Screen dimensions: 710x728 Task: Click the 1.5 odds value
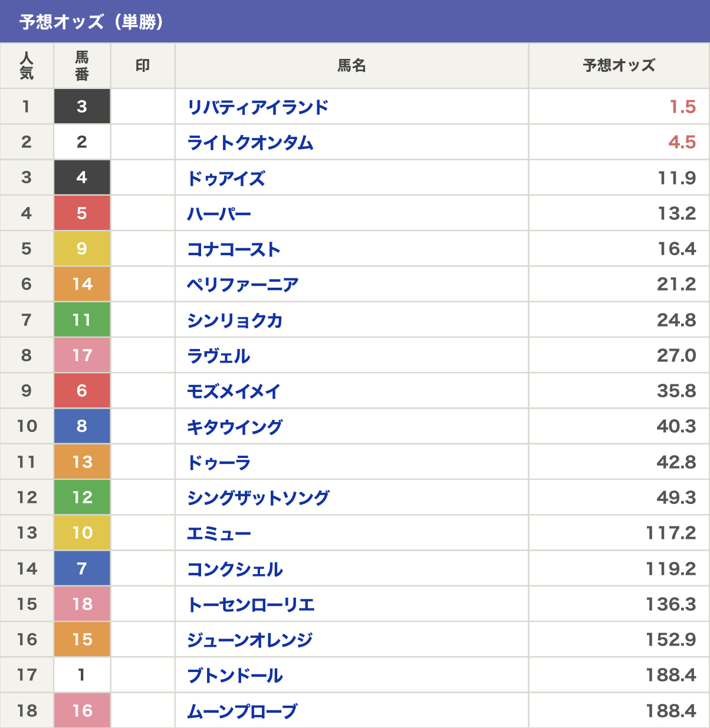[682, 107]
